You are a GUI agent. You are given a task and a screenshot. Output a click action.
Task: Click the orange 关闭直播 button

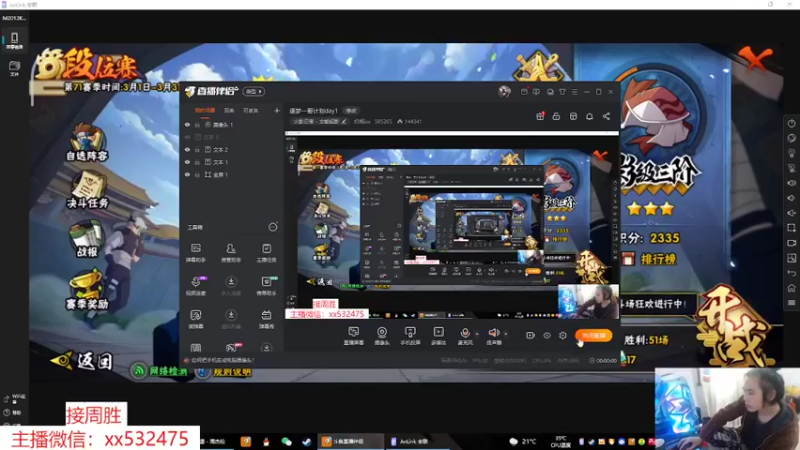[593, 335]
